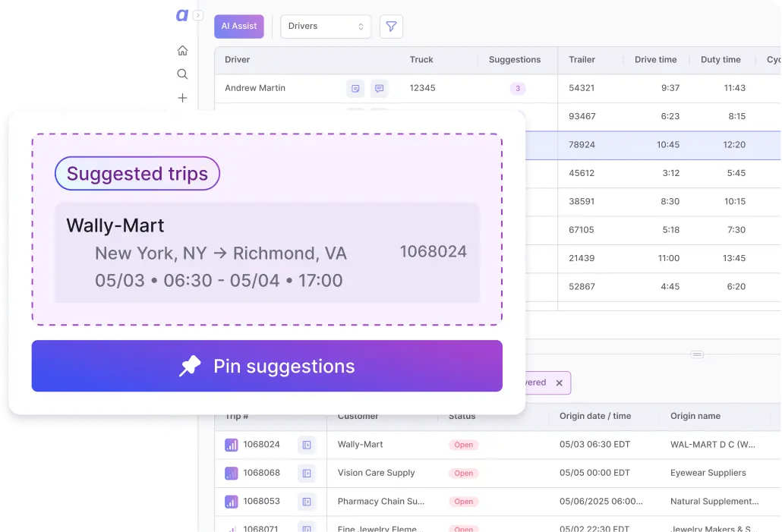
Task: Sort by the Driver column header
Action: tap(238, 60)
